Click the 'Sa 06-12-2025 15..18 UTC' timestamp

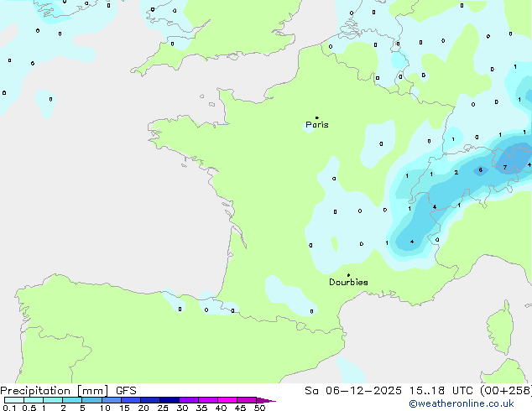coord(389,391)
